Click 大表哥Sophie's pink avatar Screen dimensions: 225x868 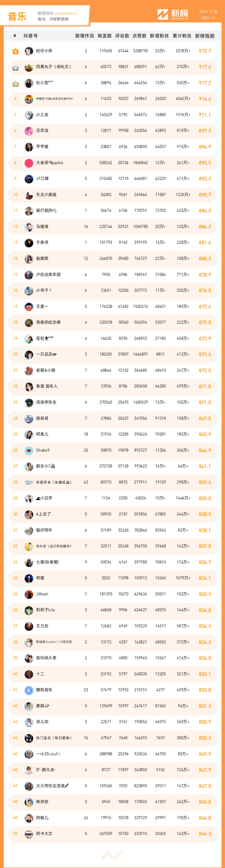point(29,163)
